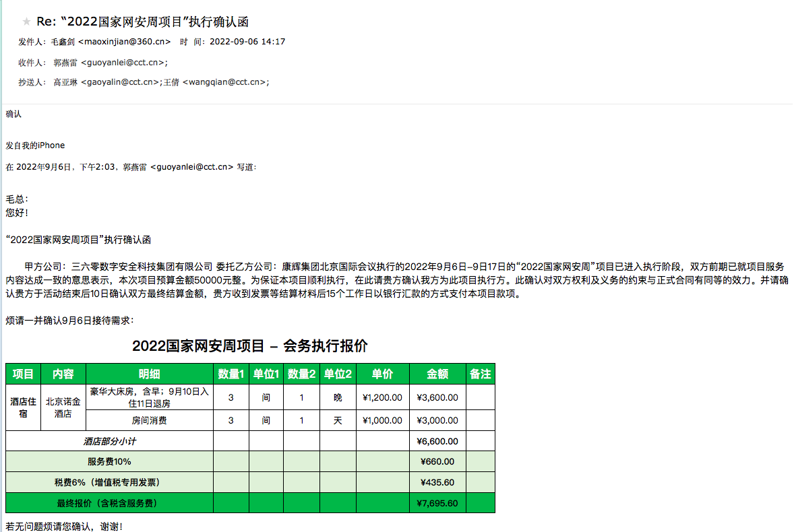The height and width of the screenshot is (532, 794).
Task: Click the 2022-09-06 14:17 timestamp
Action: coord(247,42)
